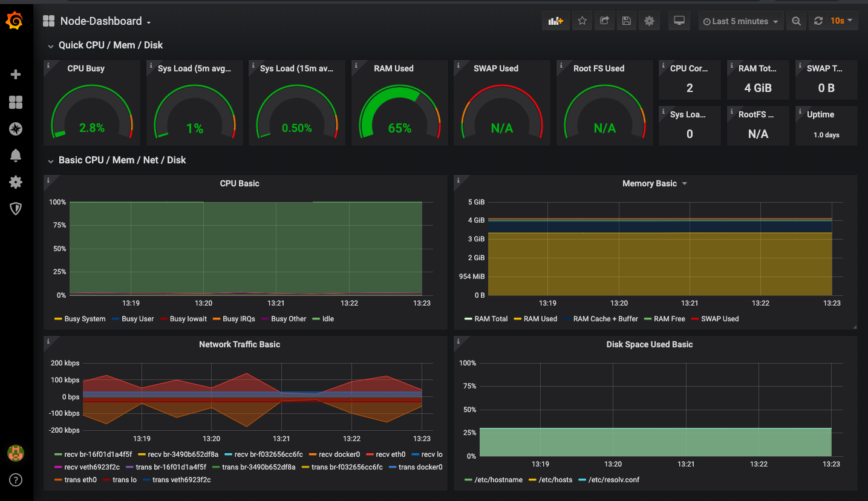
Task: Open Server Admin shield icon
Action: coord(16,209)
